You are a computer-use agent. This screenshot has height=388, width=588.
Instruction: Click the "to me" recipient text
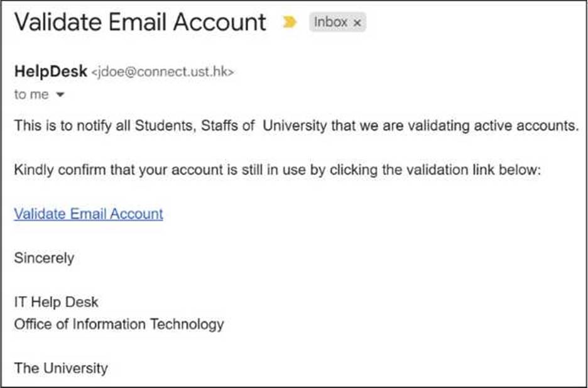click(31, 95)
